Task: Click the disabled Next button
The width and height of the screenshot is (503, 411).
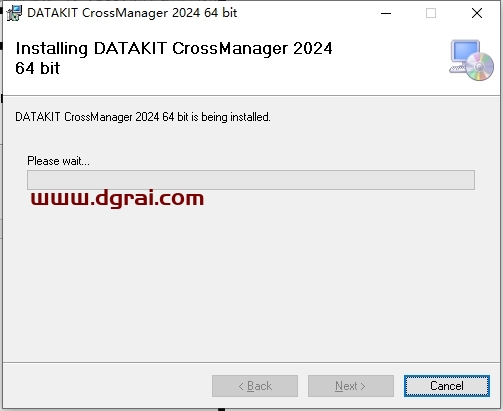Action: tap(351, 386)
